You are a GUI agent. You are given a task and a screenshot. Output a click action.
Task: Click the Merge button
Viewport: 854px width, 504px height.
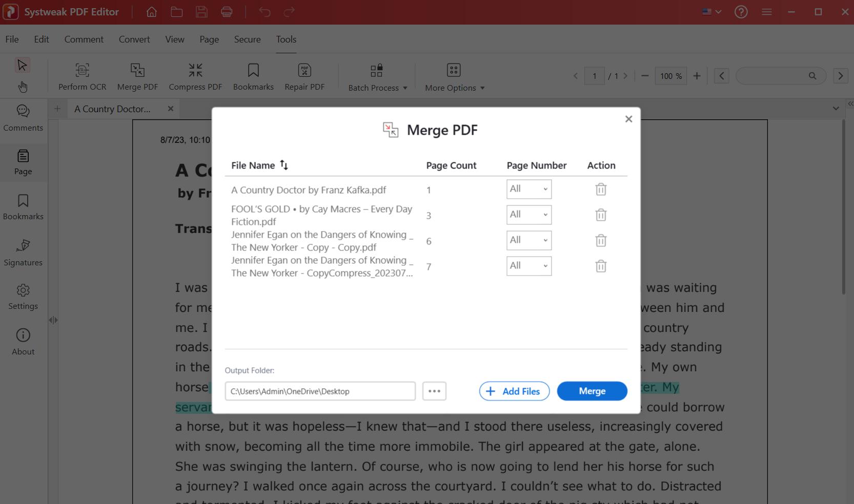pyautogui.click(x=592, y=391)
